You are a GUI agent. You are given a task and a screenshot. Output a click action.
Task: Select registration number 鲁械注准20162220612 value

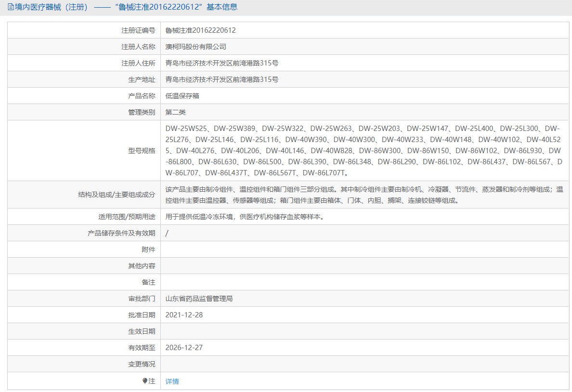coord(200,30)
